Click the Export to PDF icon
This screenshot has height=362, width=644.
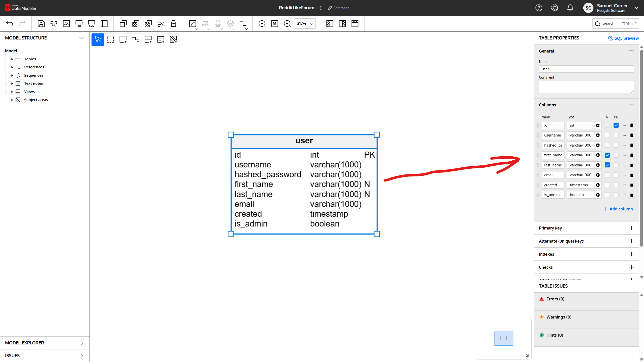79,24
